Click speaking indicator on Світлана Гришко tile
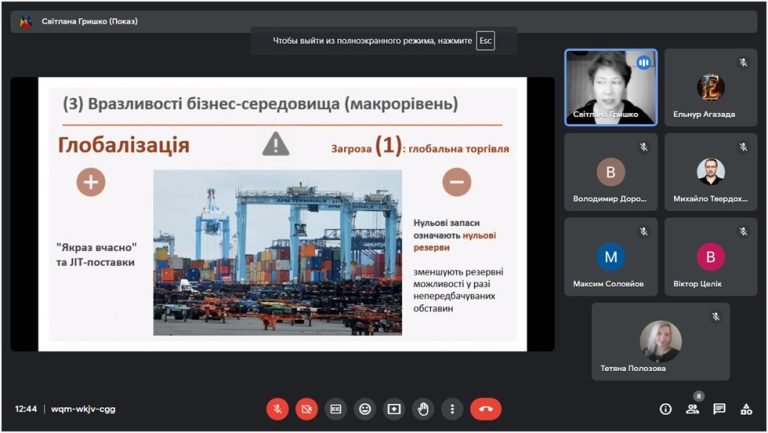 click(x=644, y=63)
